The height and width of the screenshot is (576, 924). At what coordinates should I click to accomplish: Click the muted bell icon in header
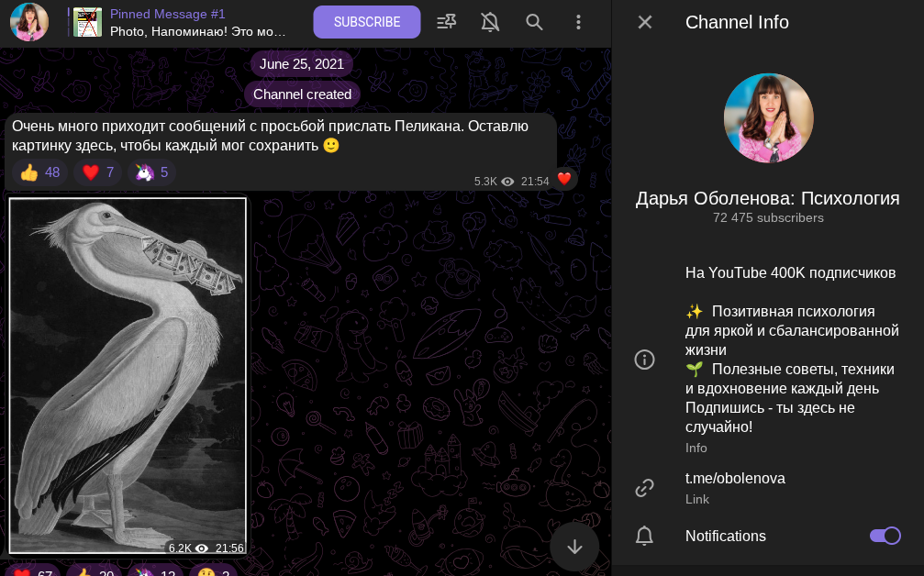click(x=490, y=22)
